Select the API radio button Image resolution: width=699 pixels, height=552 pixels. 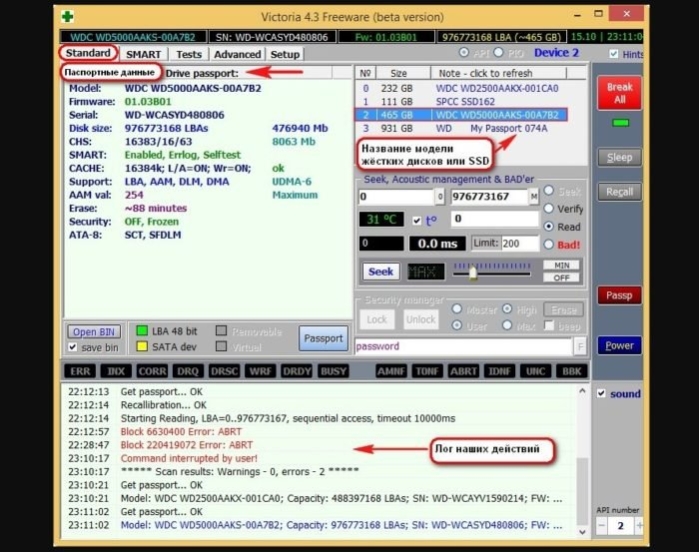(x=464, y=53)
